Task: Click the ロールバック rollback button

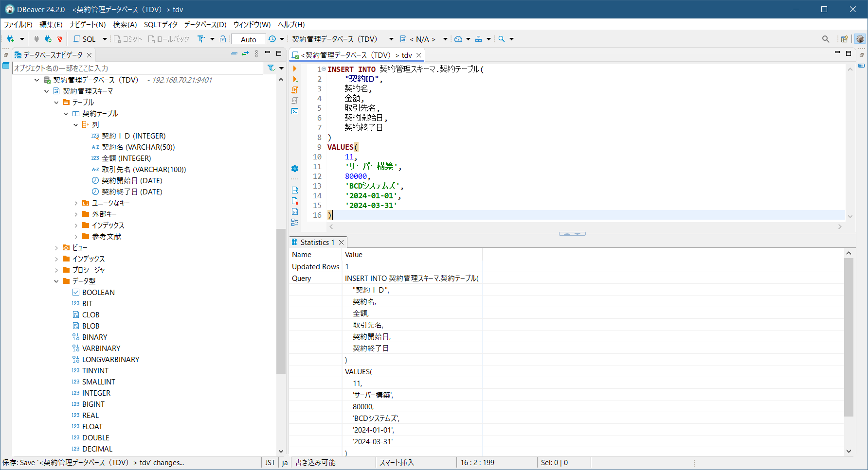Action: click(x=168, y=39)
